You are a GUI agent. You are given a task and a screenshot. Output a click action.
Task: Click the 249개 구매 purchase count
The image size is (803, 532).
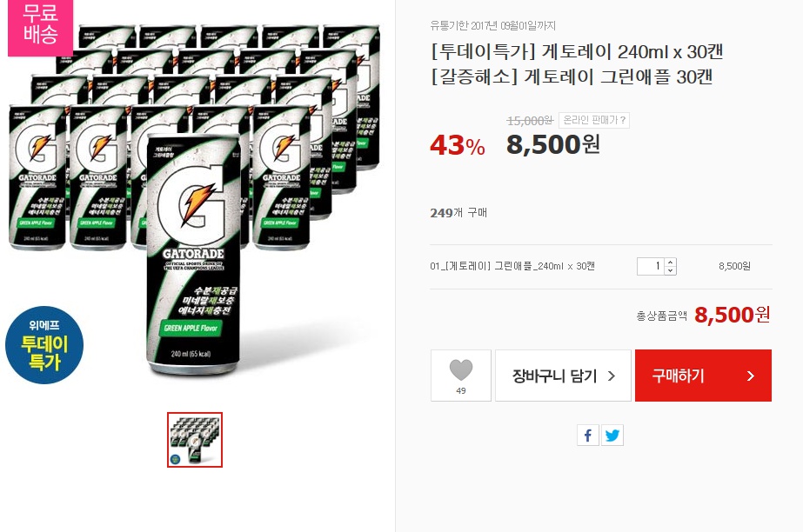point(458,213)
